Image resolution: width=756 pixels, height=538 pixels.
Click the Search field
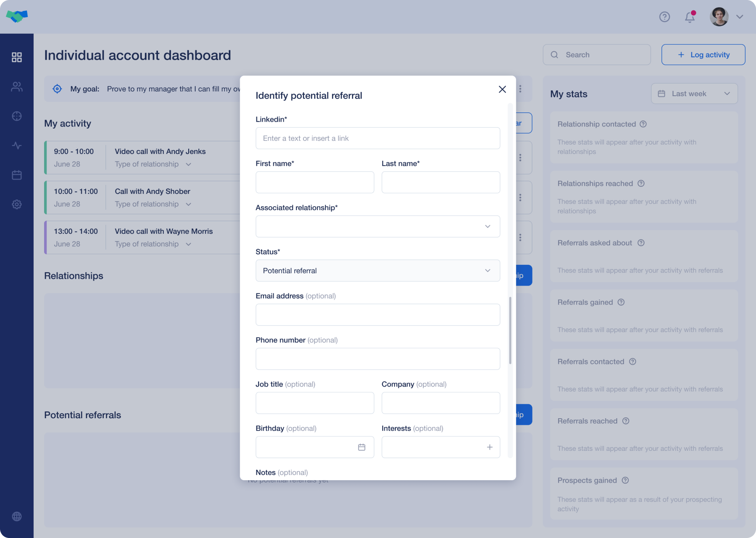point(596,55)
